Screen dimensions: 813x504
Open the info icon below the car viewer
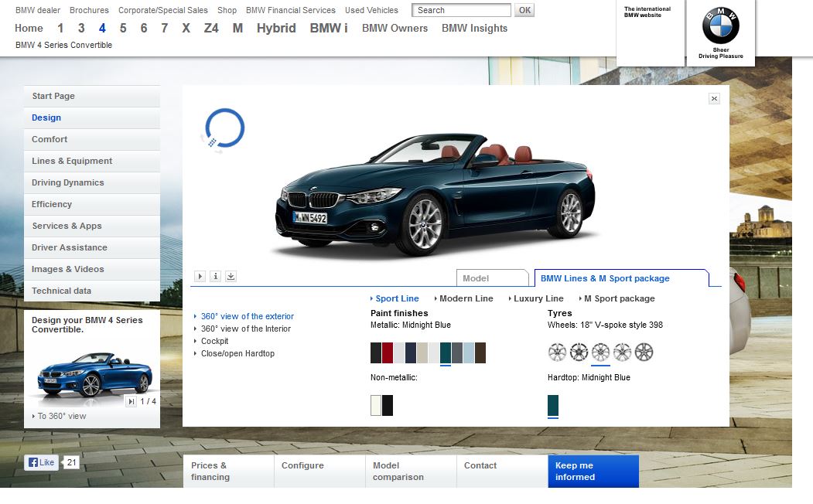click(216, 276)
